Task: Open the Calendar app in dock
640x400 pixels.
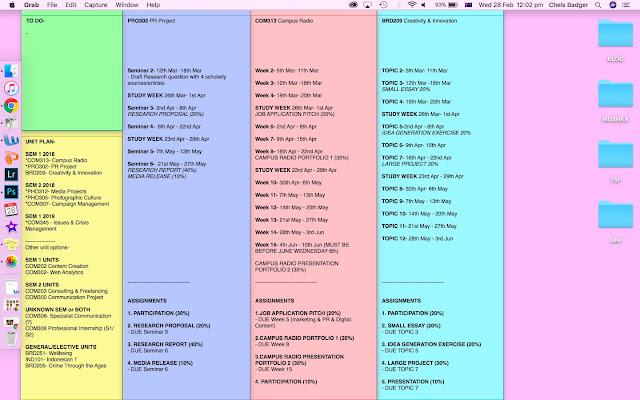Action: click(11, 209)
